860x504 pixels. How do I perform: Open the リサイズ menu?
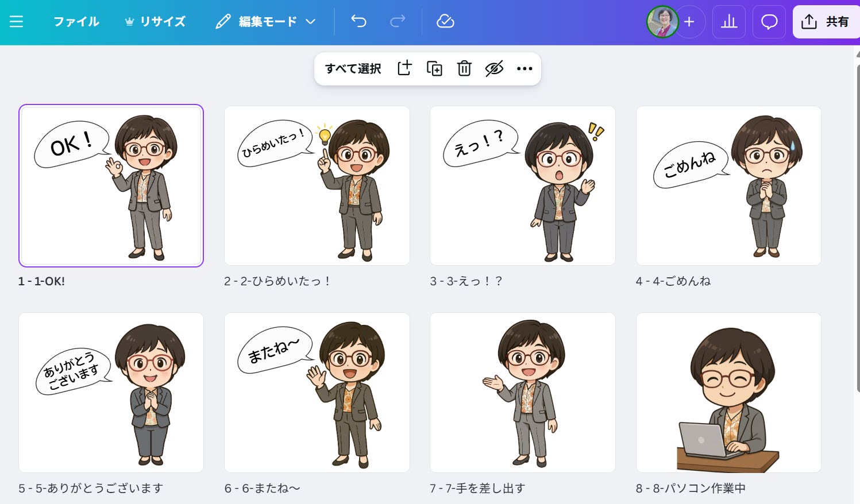click(155, 22)
